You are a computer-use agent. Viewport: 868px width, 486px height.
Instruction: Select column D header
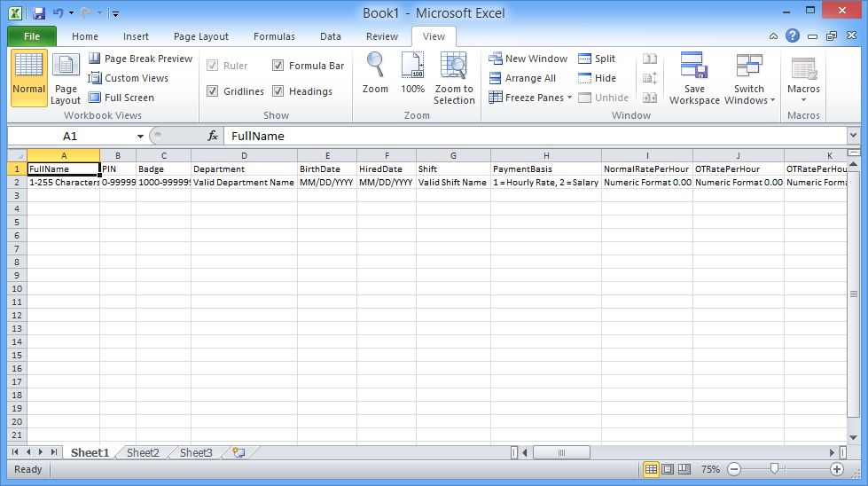coord(244,155)
